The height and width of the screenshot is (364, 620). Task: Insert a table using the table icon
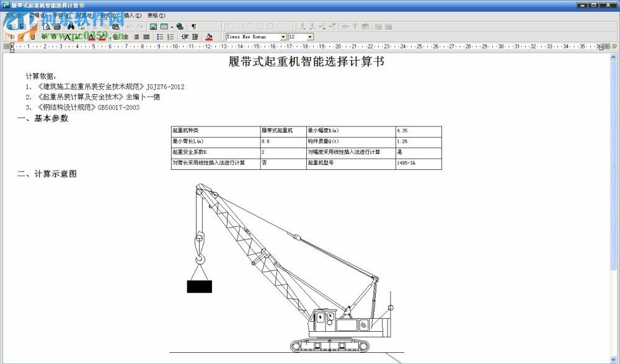click(164, 26)
